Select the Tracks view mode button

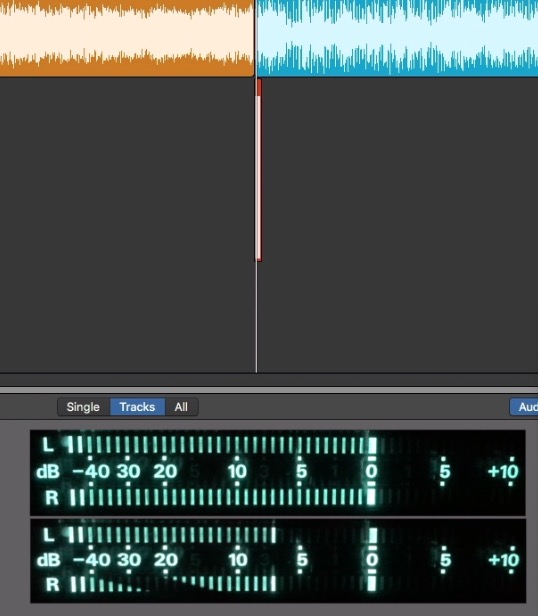[x=138, y=407]
